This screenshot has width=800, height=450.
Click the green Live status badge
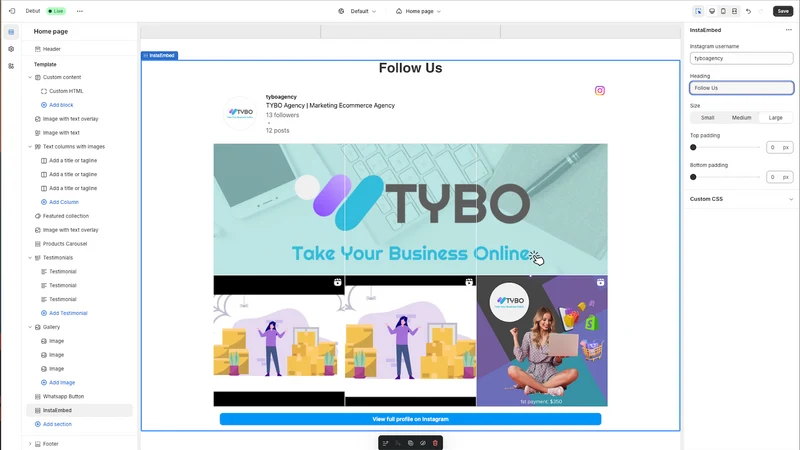[56, 11]
